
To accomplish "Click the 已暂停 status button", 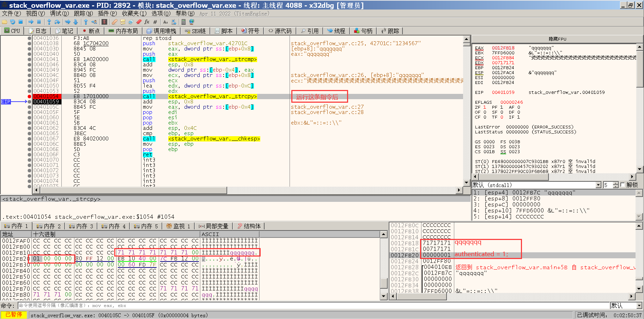I will pyautogui.click(x=14, y=314).
